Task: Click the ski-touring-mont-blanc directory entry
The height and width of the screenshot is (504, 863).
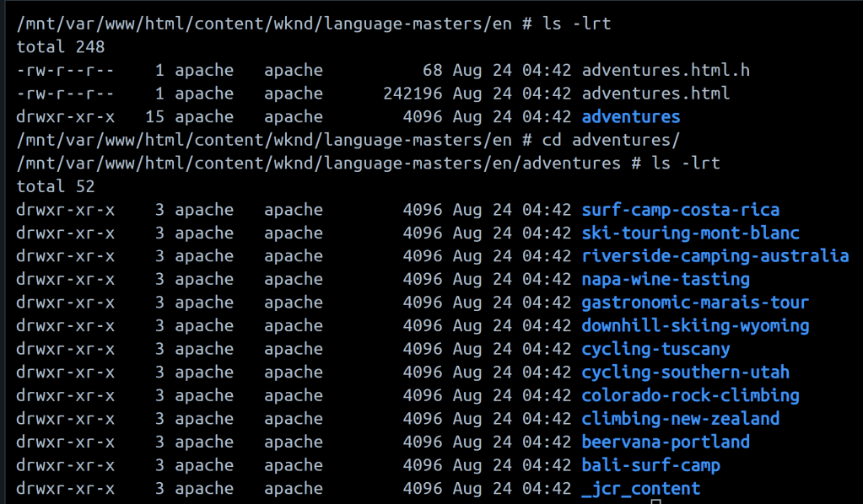Action: [x=690, y=233]
